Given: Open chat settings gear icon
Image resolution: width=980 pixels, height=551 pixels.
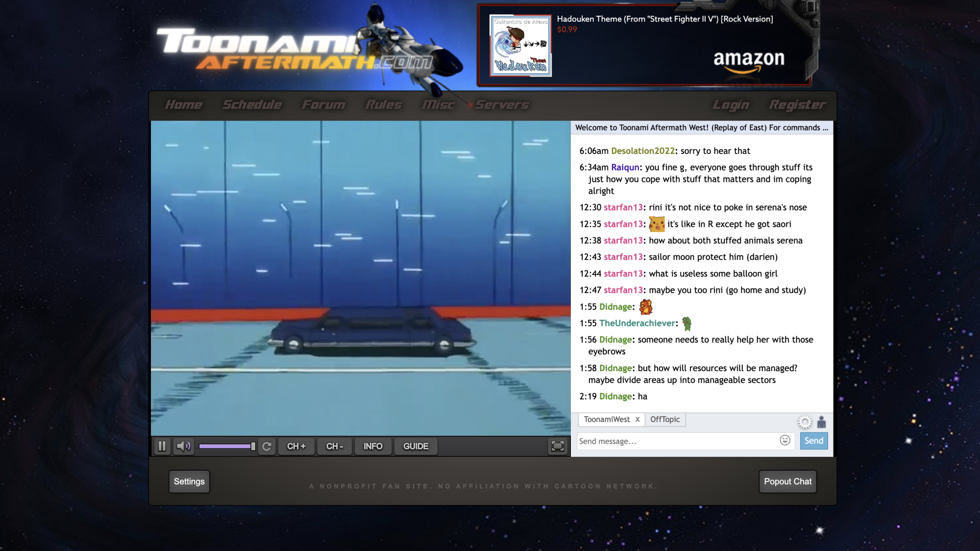Looking at the screenshot, I should click(805, 422).
